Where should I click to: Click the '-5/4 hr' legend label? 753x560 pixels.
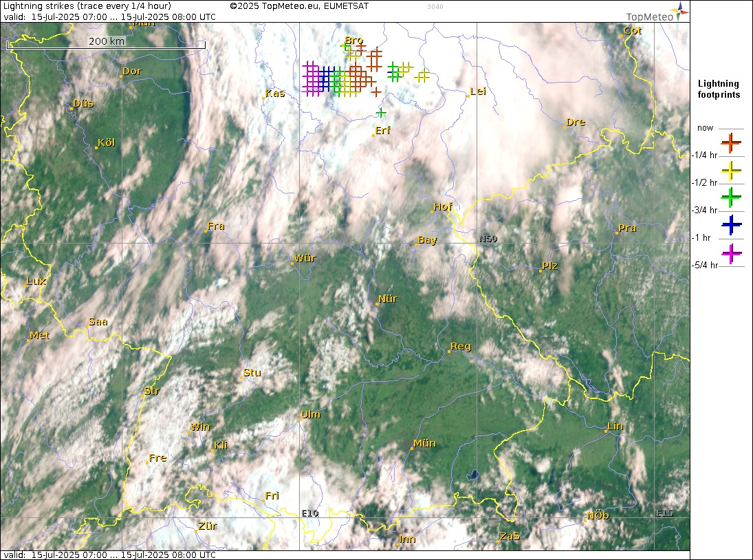[x=704, y=265]
